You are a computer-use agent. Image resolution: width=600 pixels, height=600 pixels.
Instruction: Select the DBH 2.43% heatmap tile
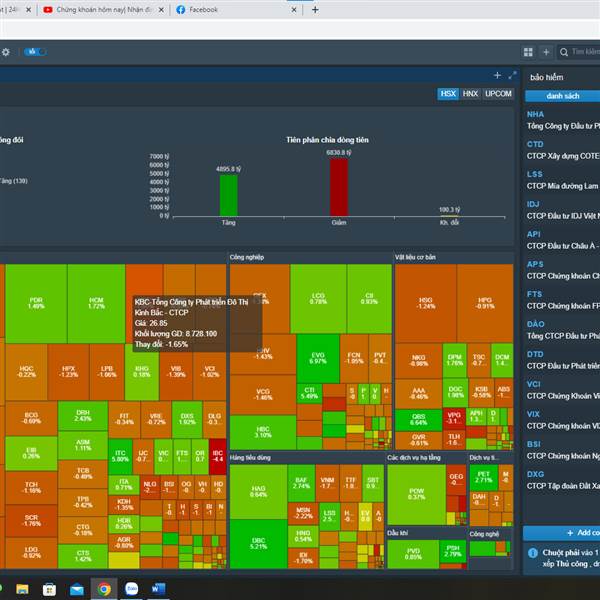coord(83,416)
